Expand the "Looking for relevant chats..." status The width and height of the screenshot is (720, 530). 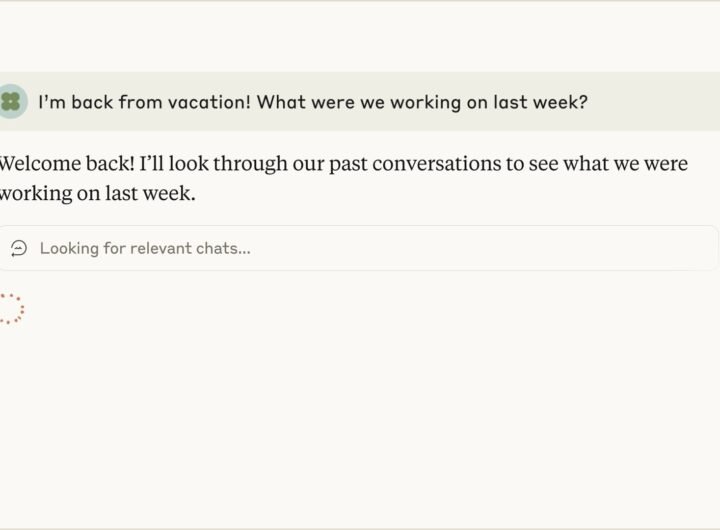coord(145,248)
